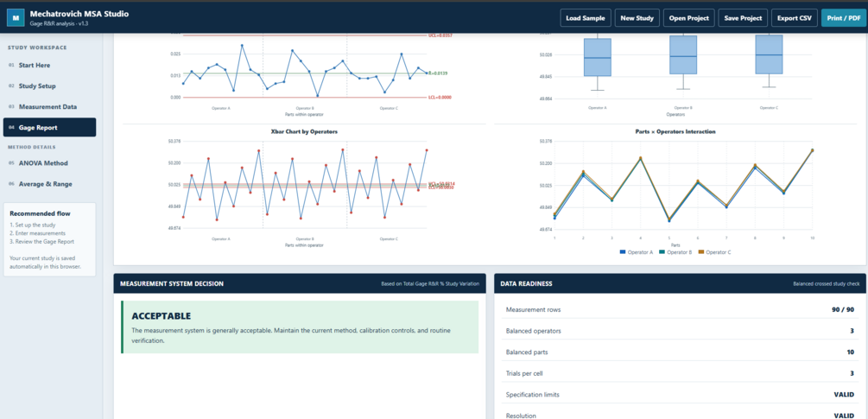Toggle Operator A legend color swatch

pos(623,252)
